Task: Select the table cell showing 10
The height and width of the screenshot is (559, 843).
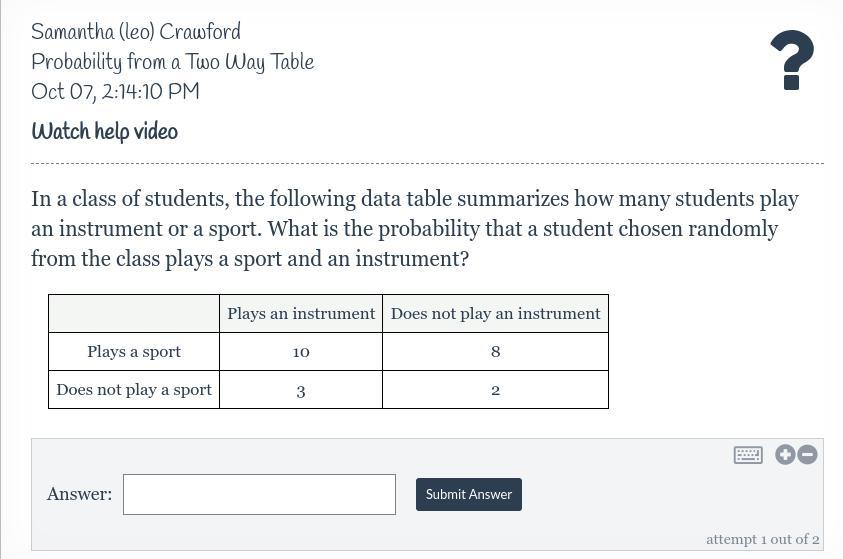Action: coord(301,352)
